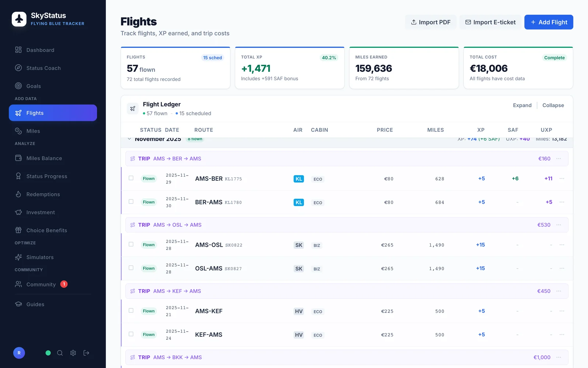Open more options for AMS → OSL trip
Image resolution: width=588 pixels, height=368 pixels.
coord(559,225)
